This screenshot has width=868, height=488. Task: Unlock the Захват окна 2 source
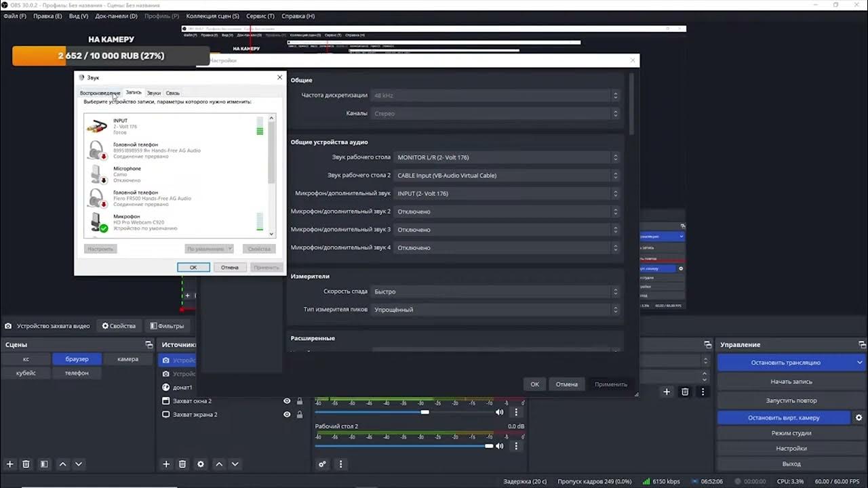(x=300, y=401)
